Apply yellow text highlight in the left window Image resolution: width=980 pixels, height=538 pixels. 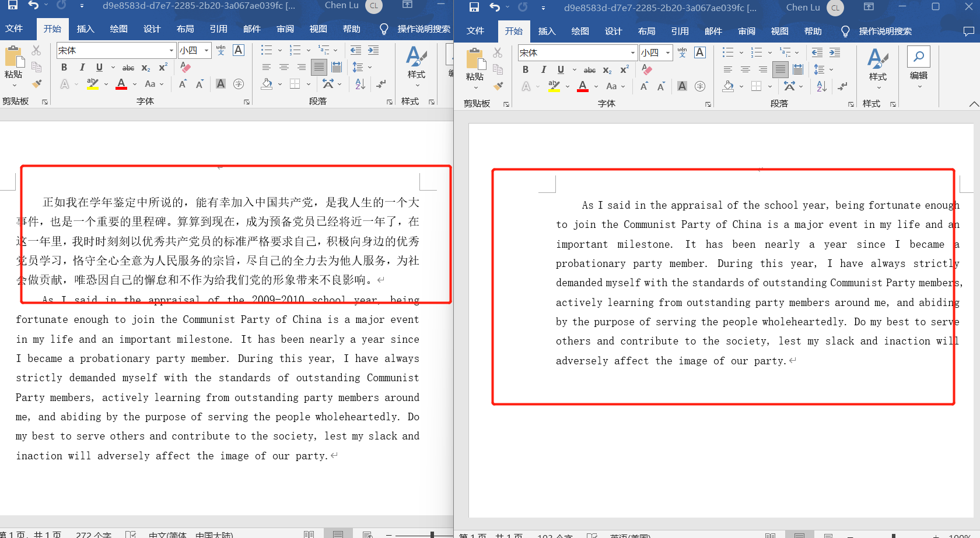(93, 85)
